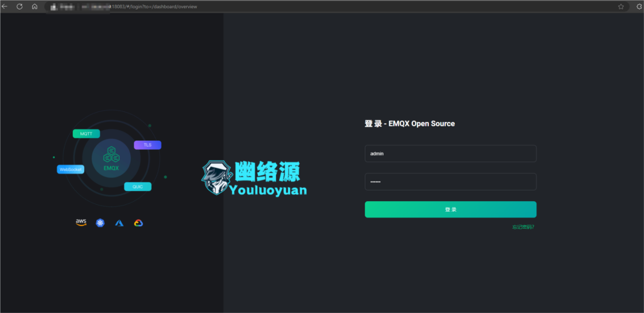Click the EMQX hexagon logo
644x313 pixels.
pyautogui.click(x=111, y=155)
